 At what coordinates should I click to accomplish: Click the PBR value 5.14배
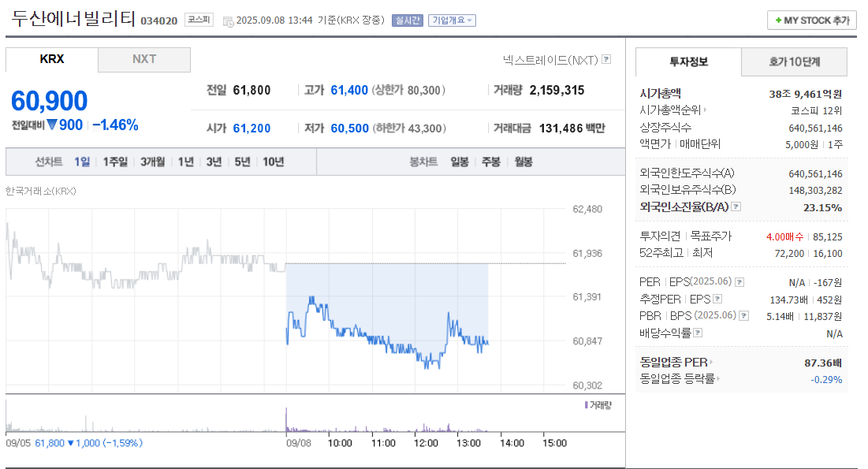tap(780, 316)
